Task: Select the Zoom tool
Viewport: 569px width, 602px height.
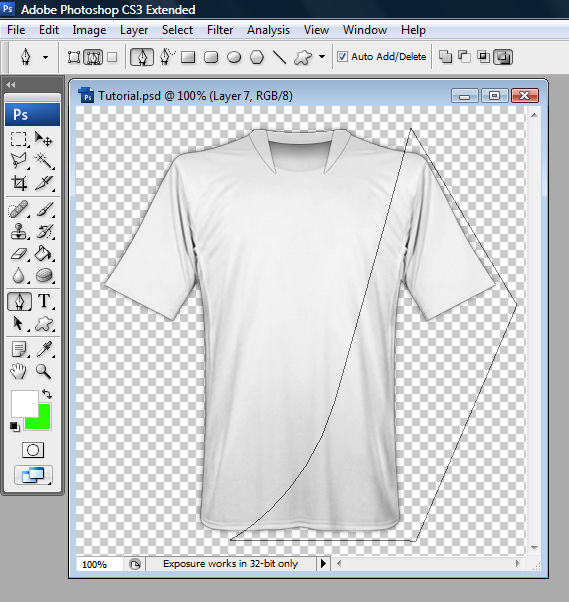Action: point(43,371)
